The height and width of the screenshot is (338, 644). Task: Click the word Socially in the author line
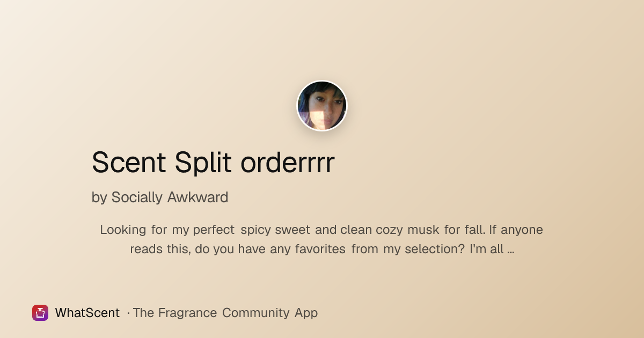coord(137,197)
